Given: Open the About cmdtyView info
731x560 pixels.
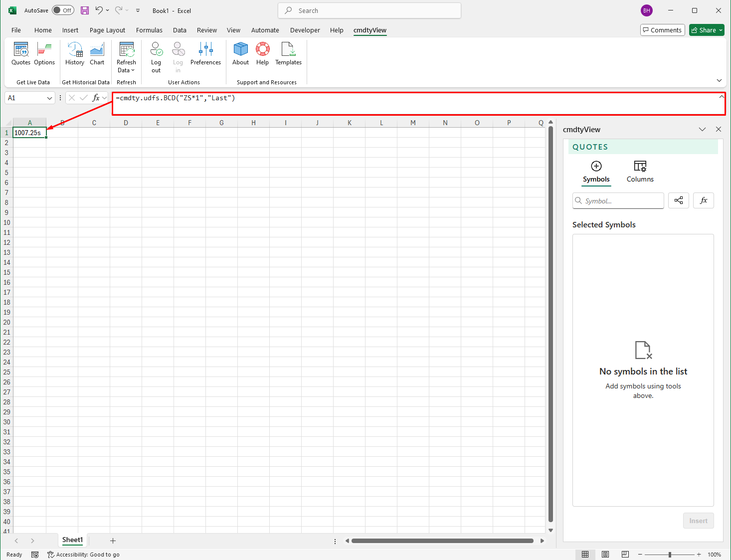Looking at the screenshot, I should coord(240,54).
